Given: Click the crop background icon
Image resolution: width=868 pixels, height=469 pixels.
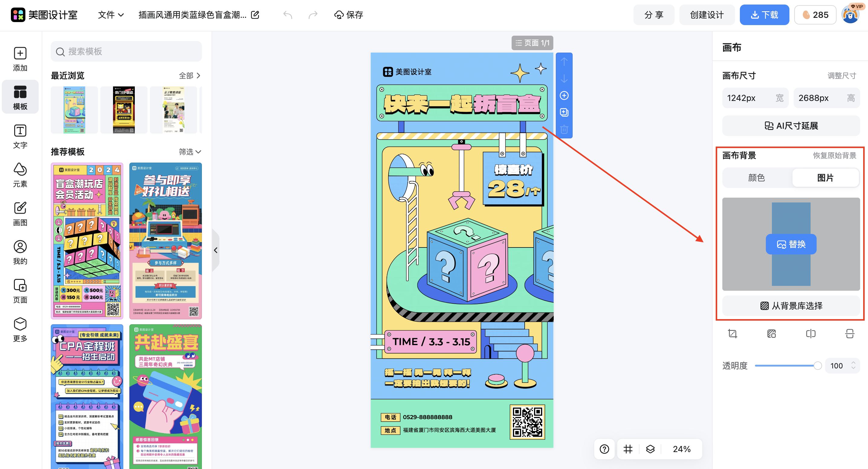Looking at the screenshot, I should tap(733, 334).
